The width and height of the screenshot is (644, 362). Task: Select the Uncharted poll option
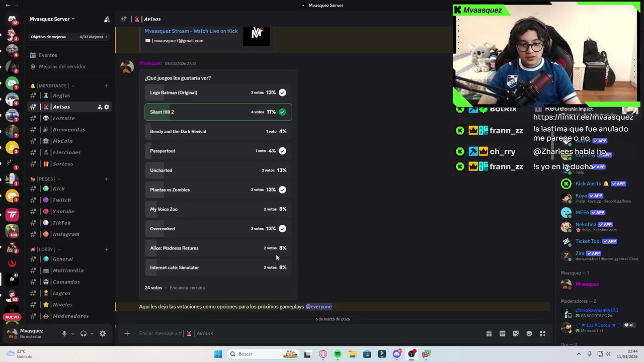(x=218, y=170)
